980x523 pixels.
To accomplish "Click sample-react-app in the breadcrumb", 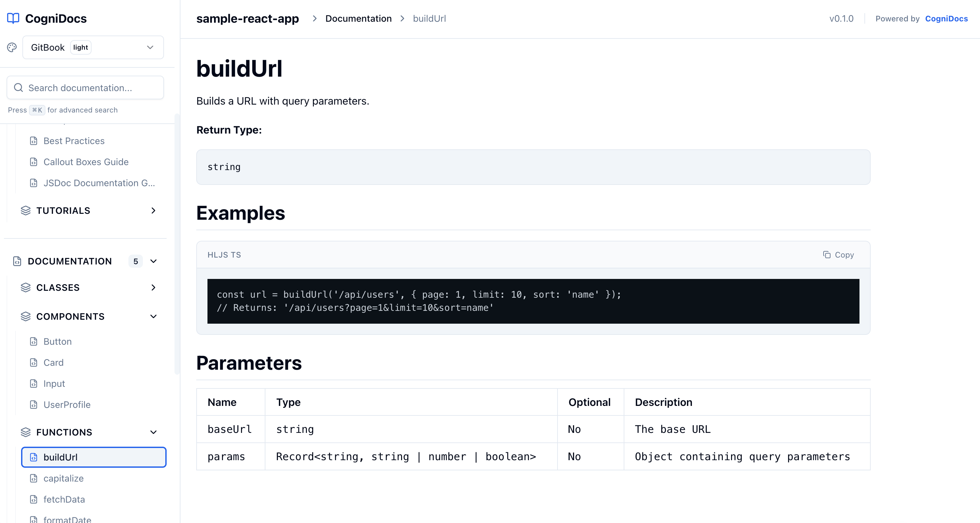I will [x=247, y=18].
